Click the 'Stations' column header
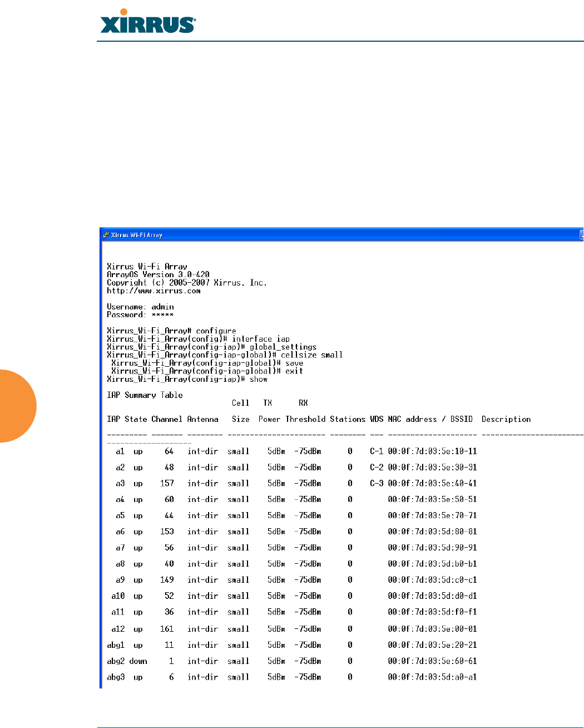The height and width of the screenshot is (728, 584). click(348, 420)
